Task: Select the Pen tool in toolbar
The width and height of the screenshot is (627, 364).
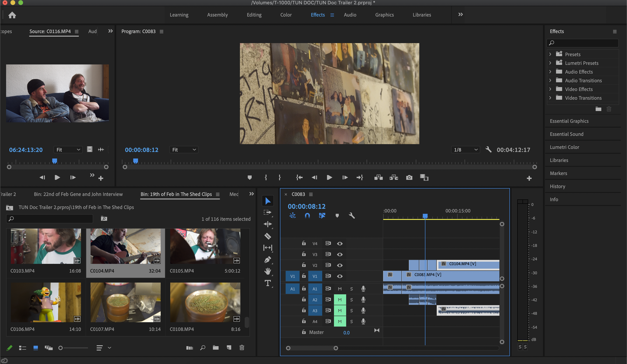Action: tap(268, 260)
